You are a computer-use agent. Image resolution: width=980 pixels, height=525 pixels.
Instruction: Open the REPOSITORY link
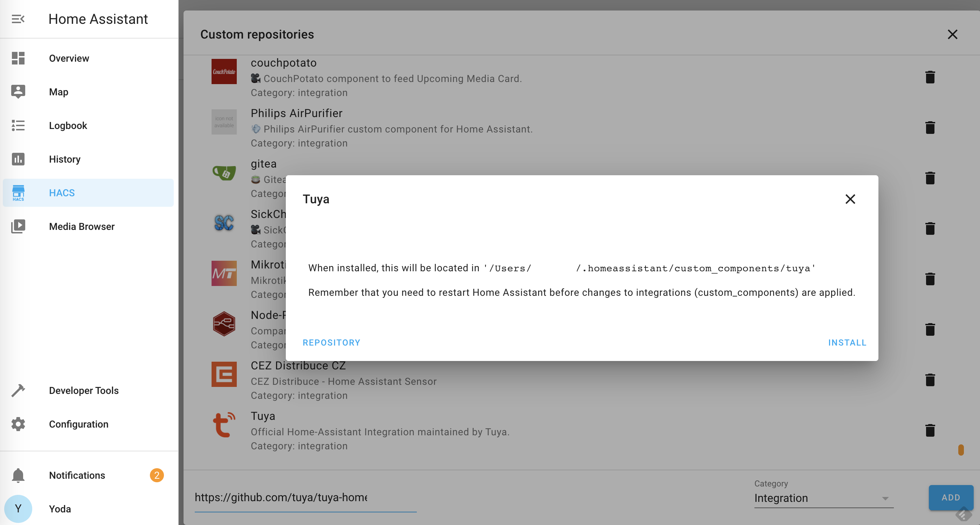pyautogui.click(x=331, y=342)
